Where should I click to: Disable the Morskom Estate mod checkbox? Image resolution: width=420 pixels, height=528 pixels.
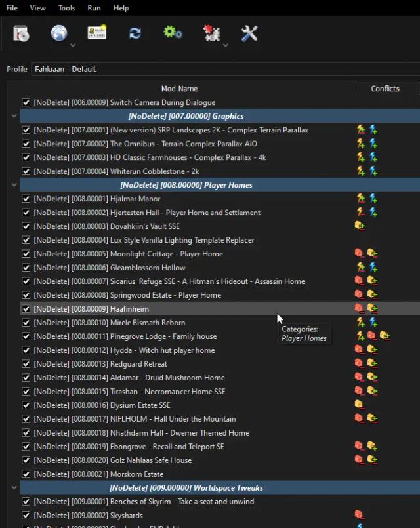click(x=26, y=474)
